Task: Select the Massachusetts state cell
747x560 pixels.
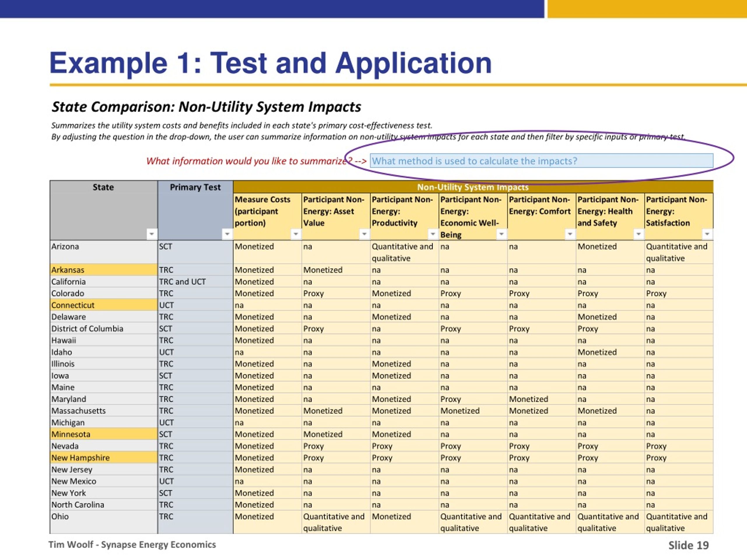Action: 104,411
